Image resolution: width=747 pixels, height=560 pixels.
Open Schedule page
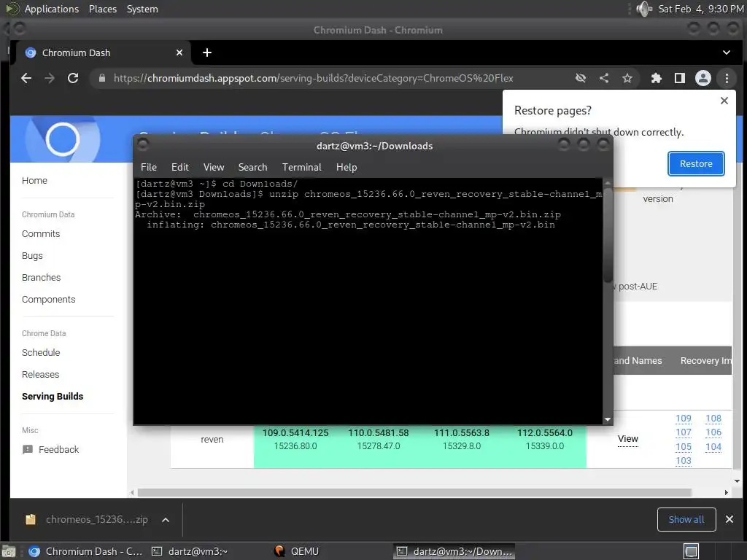41,353
